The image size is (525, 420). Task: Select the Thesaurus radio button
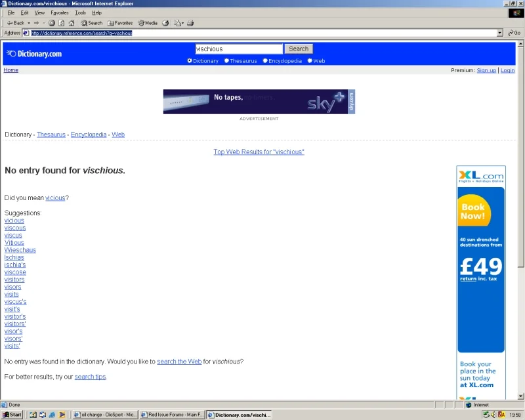[x=226, y=60]
